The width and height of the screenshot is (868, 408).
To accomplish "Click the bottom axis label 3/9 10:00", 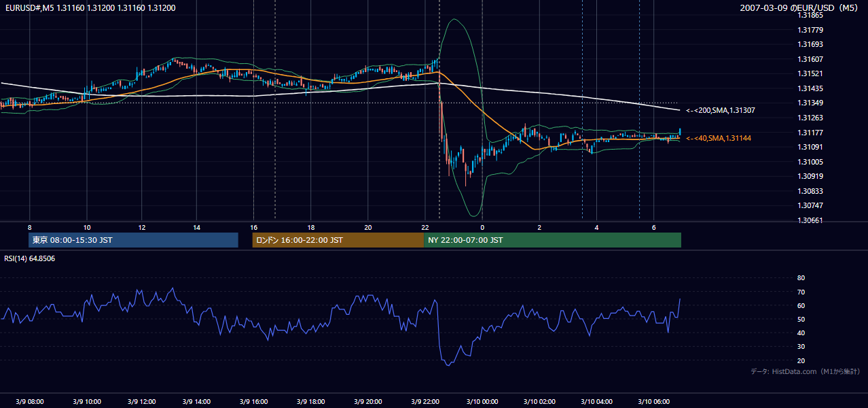I will coord(87,401).
